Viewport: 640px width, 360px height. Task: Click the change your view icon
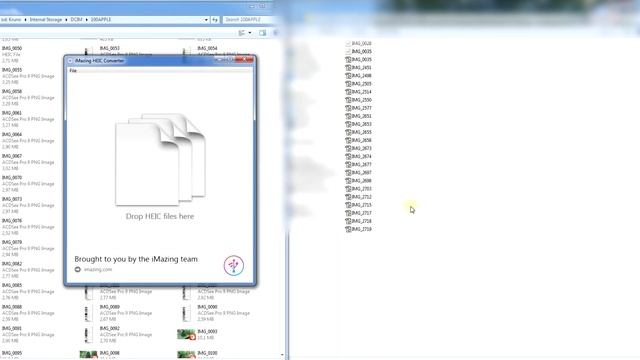242,33
